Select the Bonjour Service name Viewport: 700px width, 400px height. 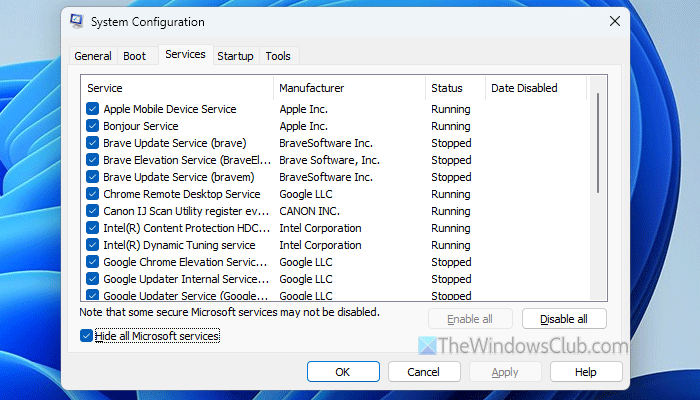click(141, 126)
